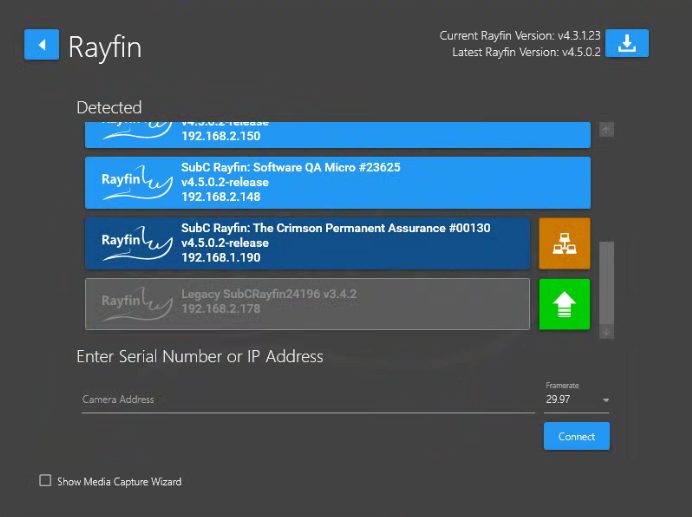Open network settings for Crimson Permanent Assurance camera
The image size is (692, 517).
[x=564, y=243]
